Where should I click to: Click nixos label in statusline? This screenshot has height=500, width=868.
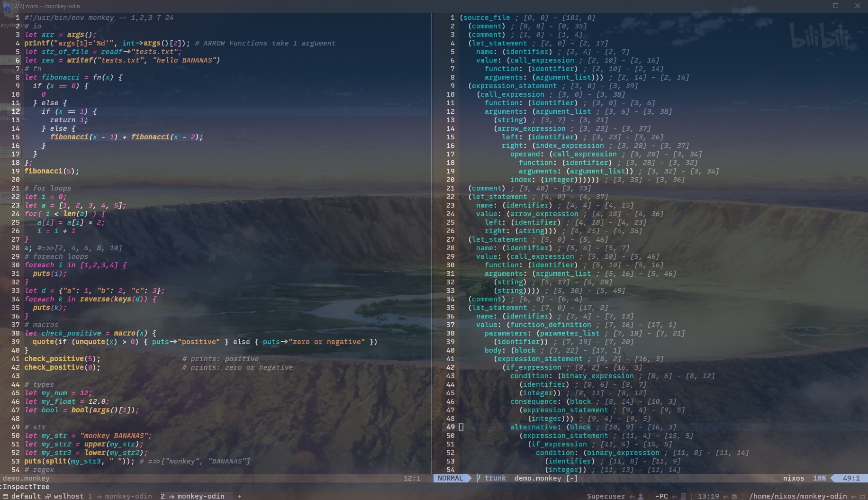pos(793,478)
